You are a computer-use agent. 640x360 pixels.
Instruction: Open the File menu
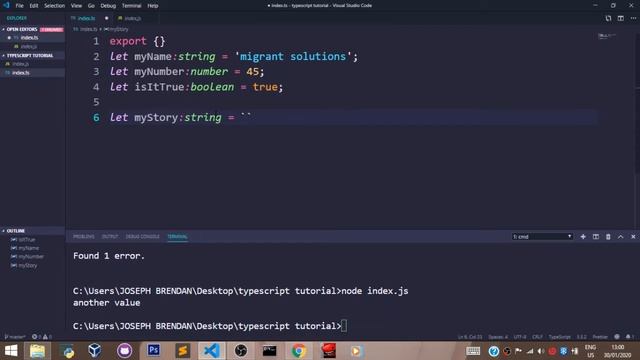click(19, 6)
